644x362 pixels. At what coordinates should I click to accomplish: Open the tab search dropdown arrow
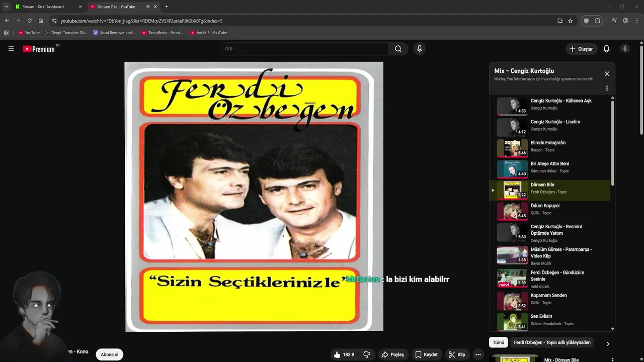pos(6,7)
